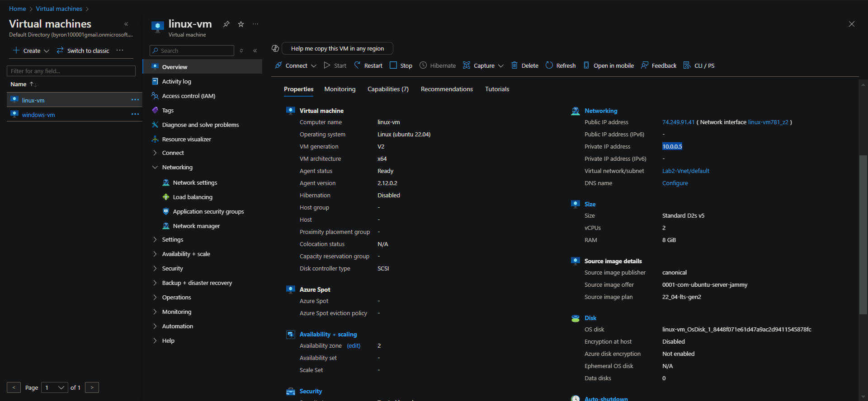Click Hibernate in the toolbar
The width and height of the screenshot is (868, 401).
[x=438, y=65]
